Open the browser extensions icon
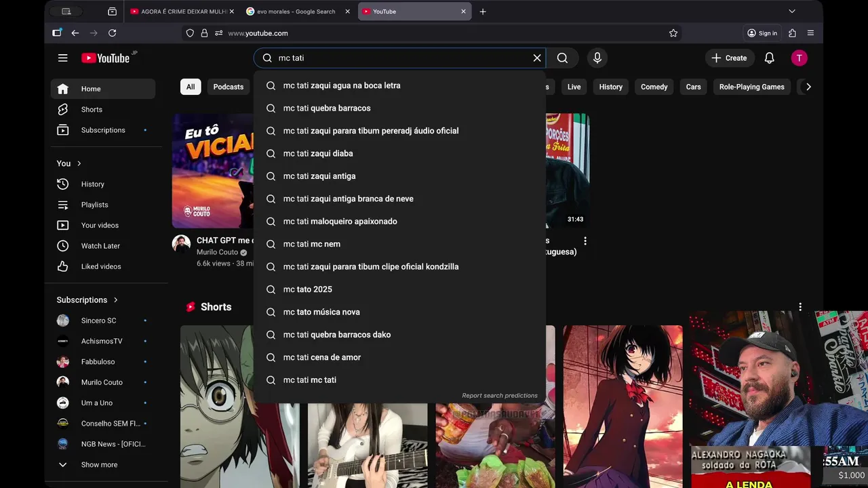Image resolution: width=868 pixels, height=488 pixels. pyautogui.click(x=792, y=33)
